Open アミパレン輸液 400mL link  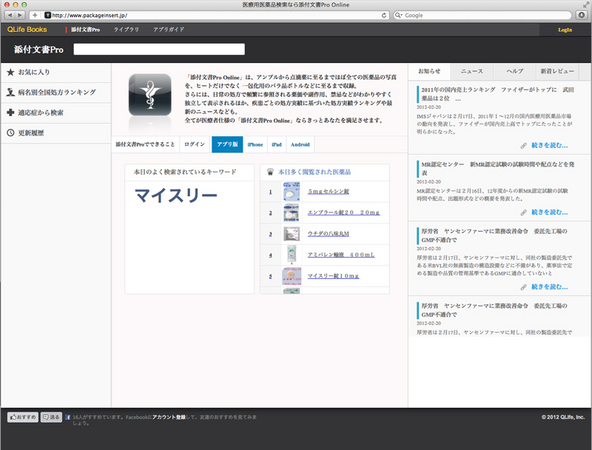[341, 255]
